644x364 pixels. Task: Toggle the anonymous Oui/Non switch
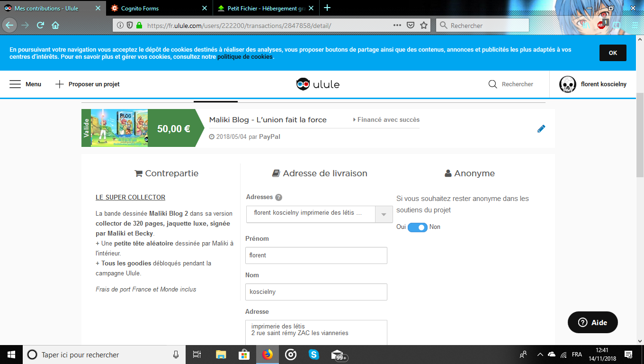418,227
